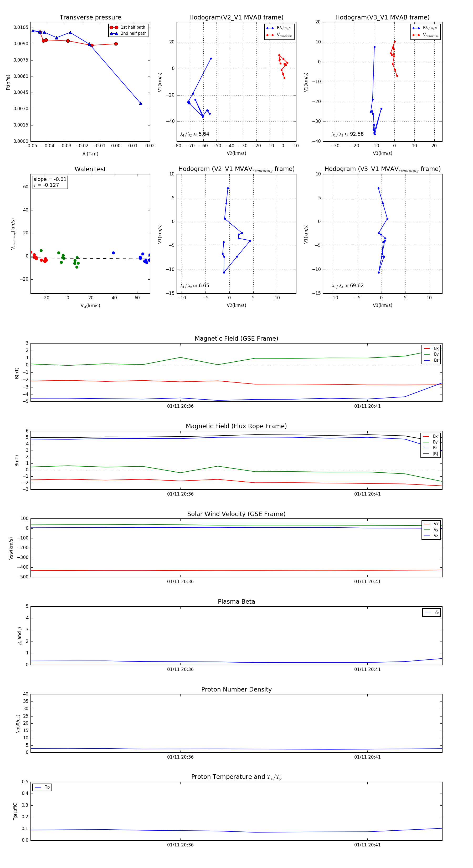Click '01/11 20:36' tick under GSE magnetic field
473x868 pixels.
[181, 406]
